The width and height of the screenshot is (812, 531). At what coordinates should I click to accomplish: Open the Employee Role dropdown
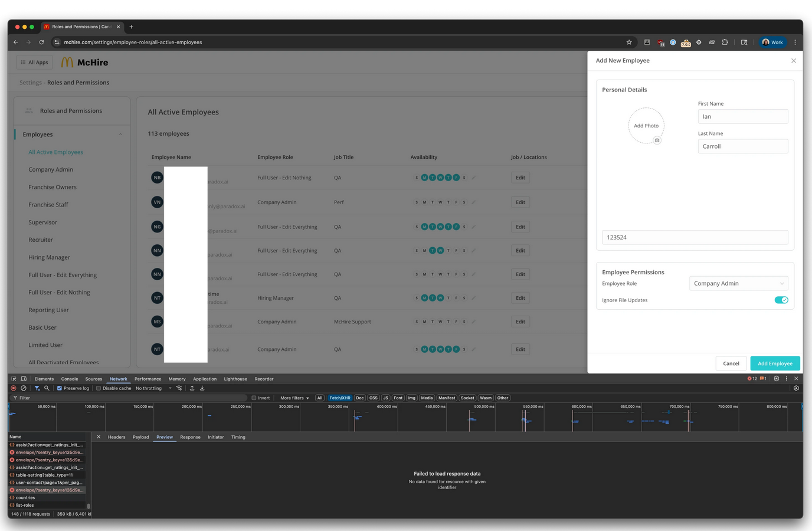point(738,284)
